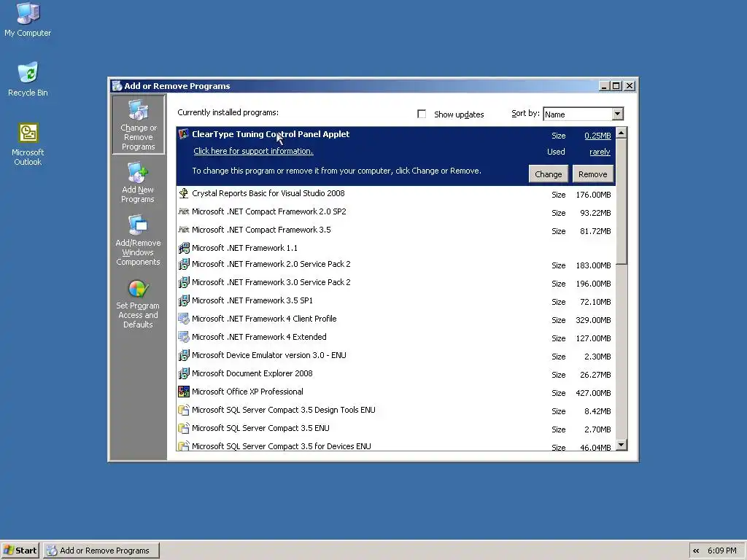Select Microsoft .NET Framework 4 Extended entry
747x560 pixels.
[395, 337]
